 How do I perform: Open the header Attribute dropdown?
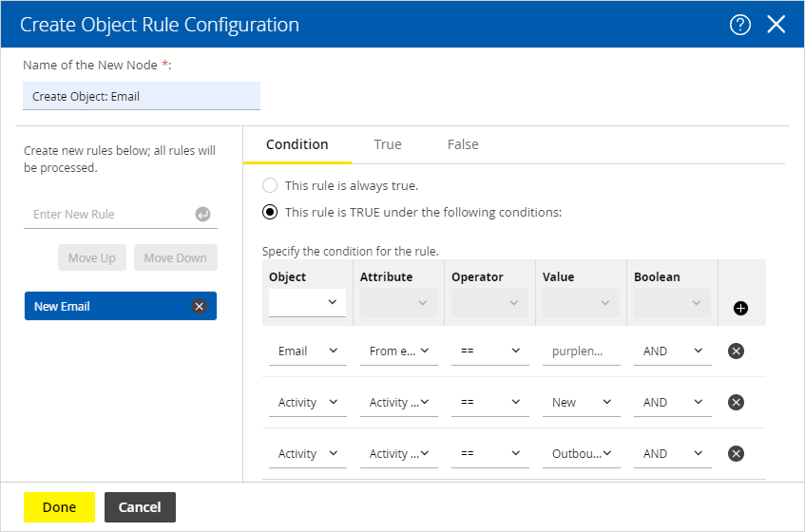pos(398,303)
